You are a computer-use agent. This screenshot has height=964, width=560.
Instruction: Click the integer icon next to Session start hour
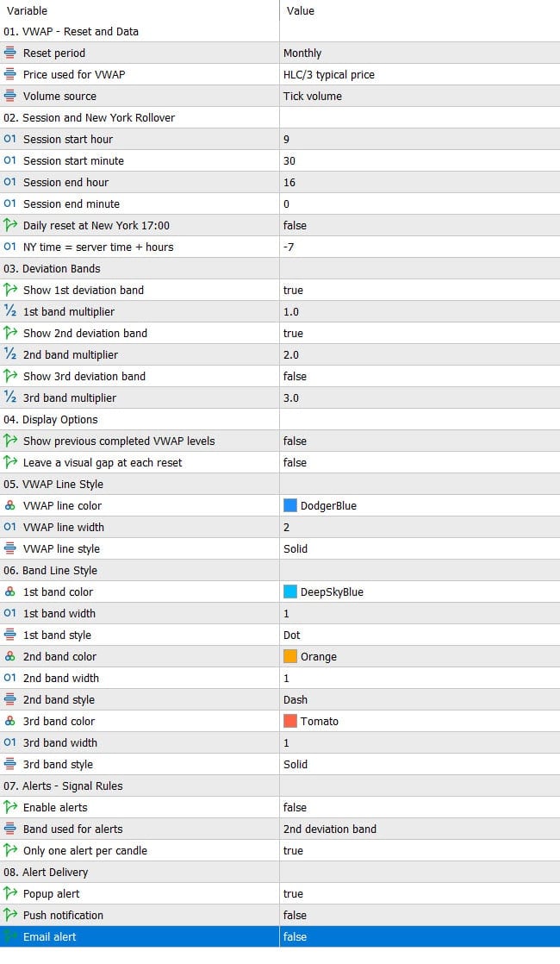pos(9,139)
